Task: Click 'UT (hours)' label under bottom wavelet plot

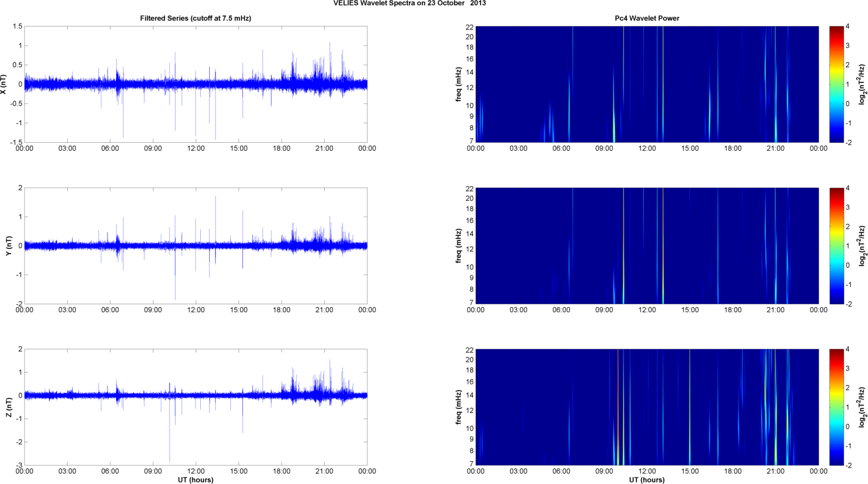Action: pos(647,480)
